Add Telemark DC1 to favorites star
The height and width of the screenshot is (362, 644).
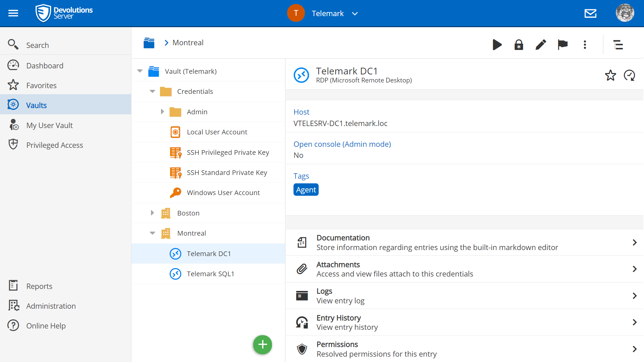pos(610,75)
